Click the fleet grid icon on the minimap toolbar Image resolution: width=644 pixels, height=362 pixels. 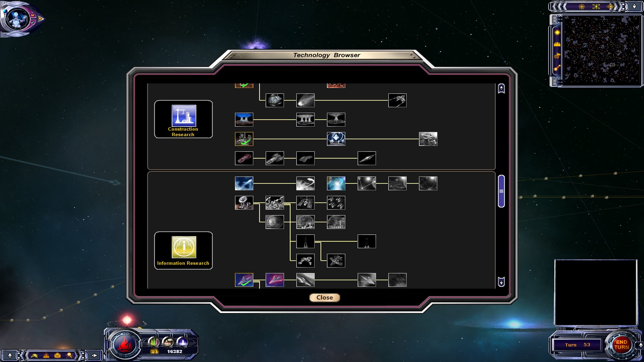pos(596,6)
